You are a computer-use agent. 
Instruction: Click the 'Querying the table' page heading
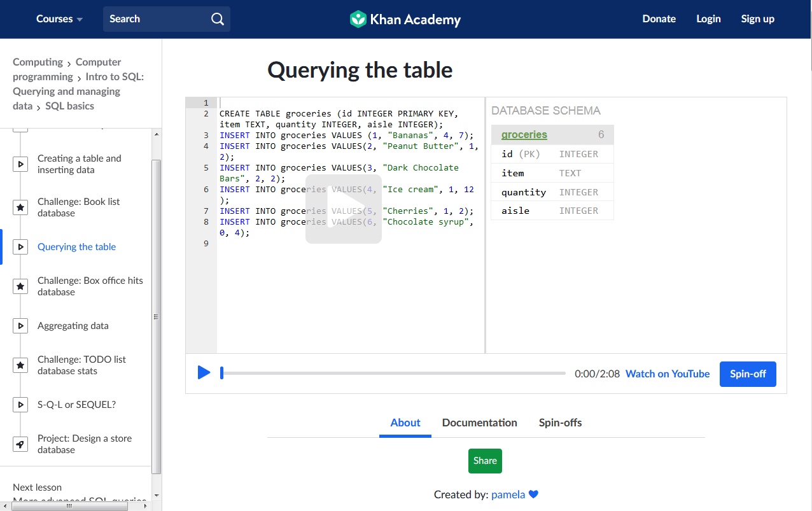[x=360, y=70]
